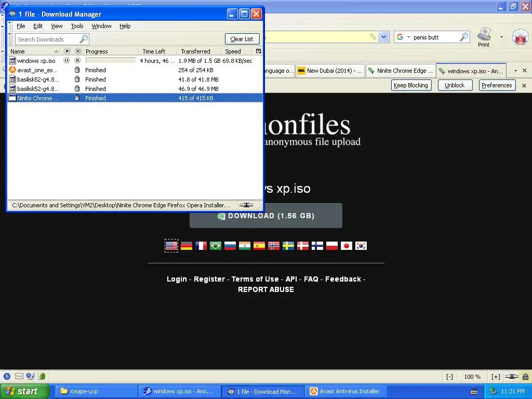The height and width of the screenshot is (399, 532).
Task: Close the current browser tab with X
Action: tap(525, 71)
